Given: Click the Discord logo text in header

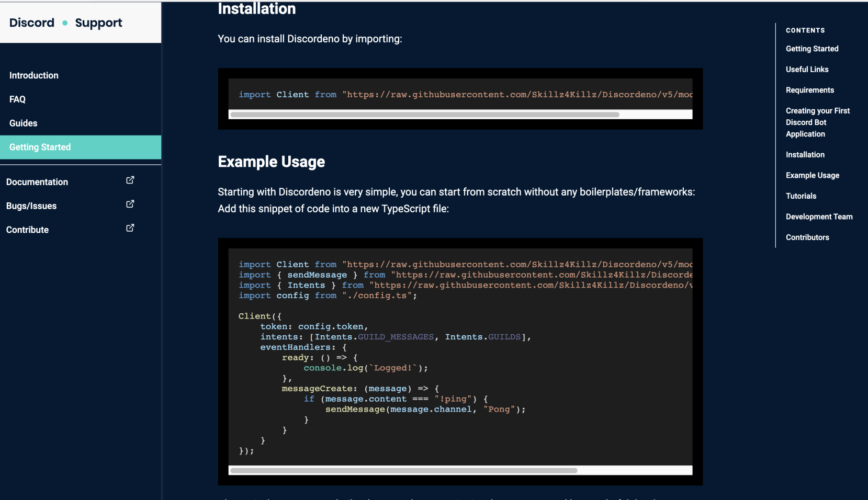Looking at the screenshot, I should pos(32,22).
